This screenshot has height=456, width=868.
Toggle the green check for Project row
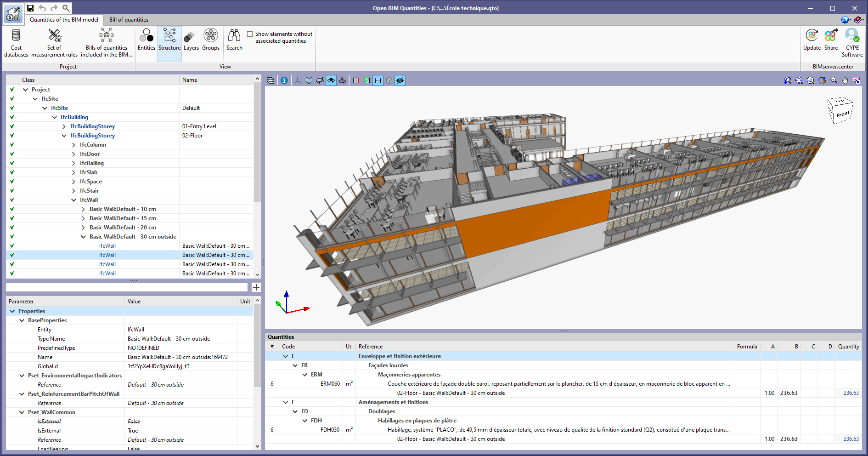[12, 90]
